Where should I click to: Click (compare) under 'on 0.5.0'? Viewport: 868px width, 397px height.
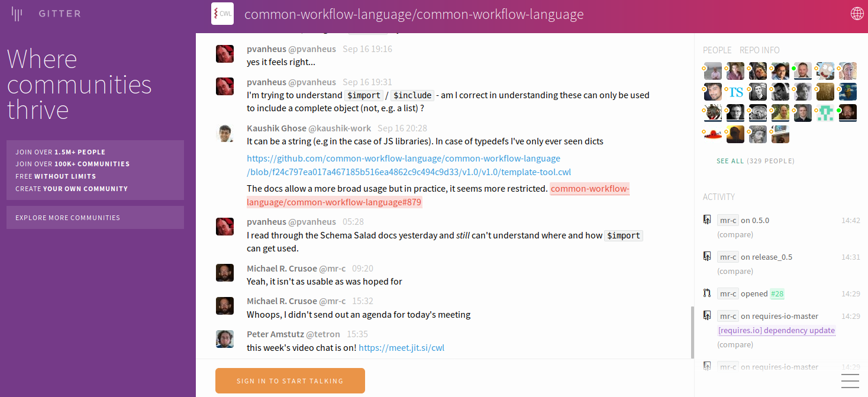coord(735,234)
